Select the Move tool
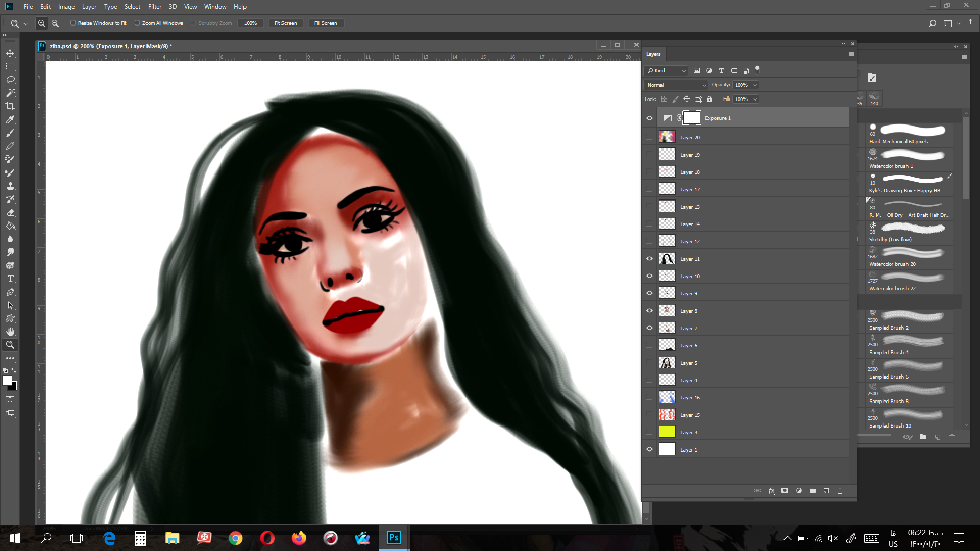 [x=10, y=53]
